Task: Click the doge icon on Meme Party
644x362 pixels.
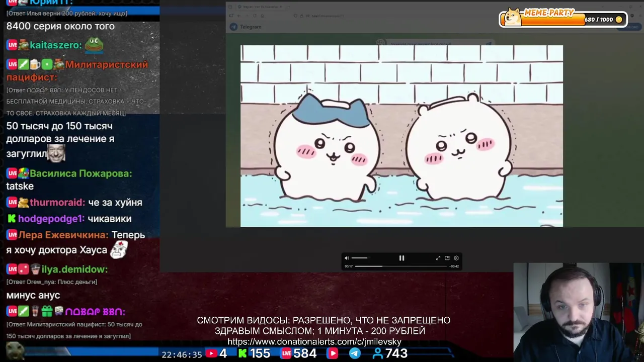Action: 513,17
